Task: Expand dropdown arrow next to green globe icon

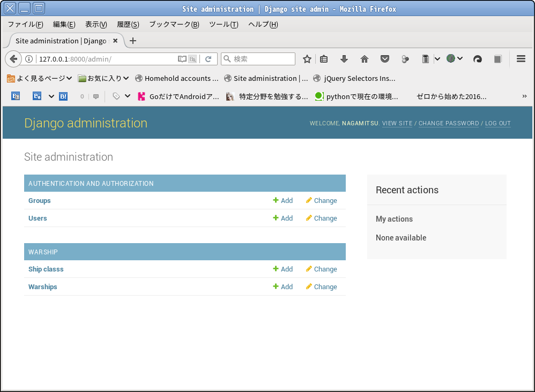Action: pos(460,58)
